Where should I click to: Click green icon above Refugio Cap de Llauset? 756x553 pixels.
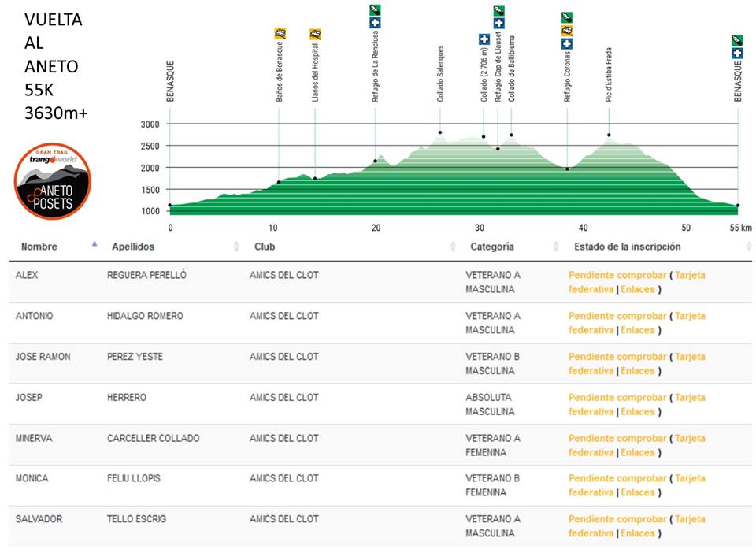click(498, 10)
